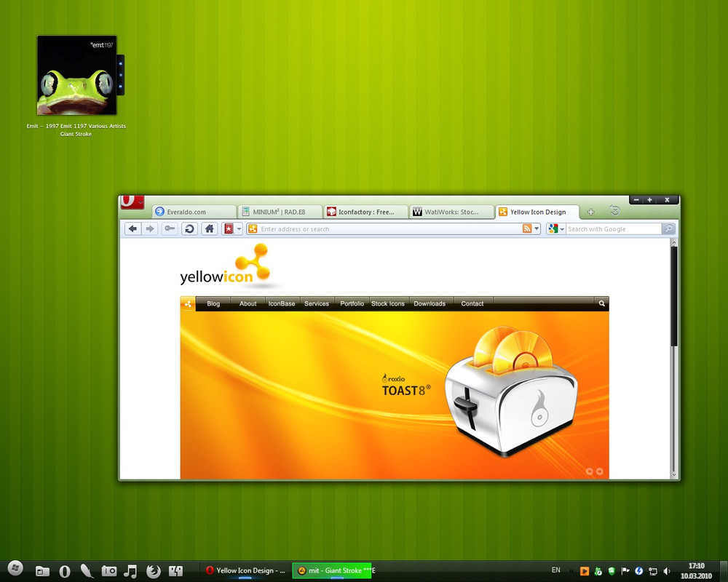This screenshot has height=582, width=728.
Task: Open Action Center flag tray icon
Action: click(625, 571)
